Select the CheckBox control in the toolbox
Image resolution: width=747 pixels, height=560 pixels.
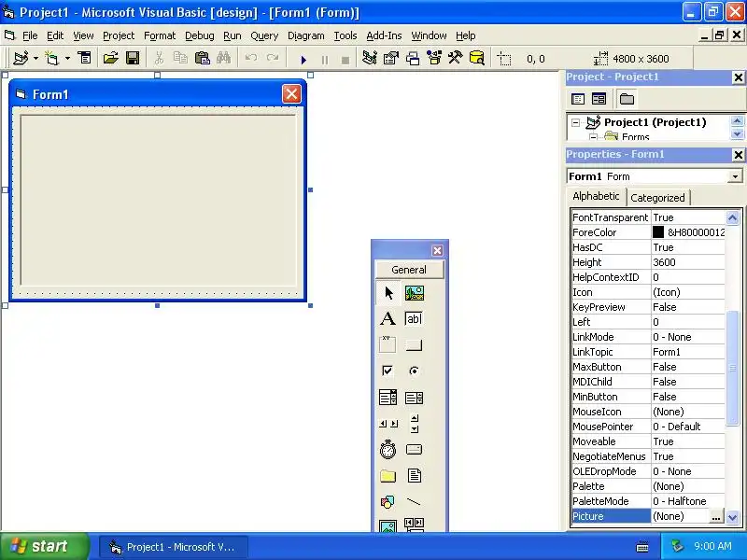point(388,371)
